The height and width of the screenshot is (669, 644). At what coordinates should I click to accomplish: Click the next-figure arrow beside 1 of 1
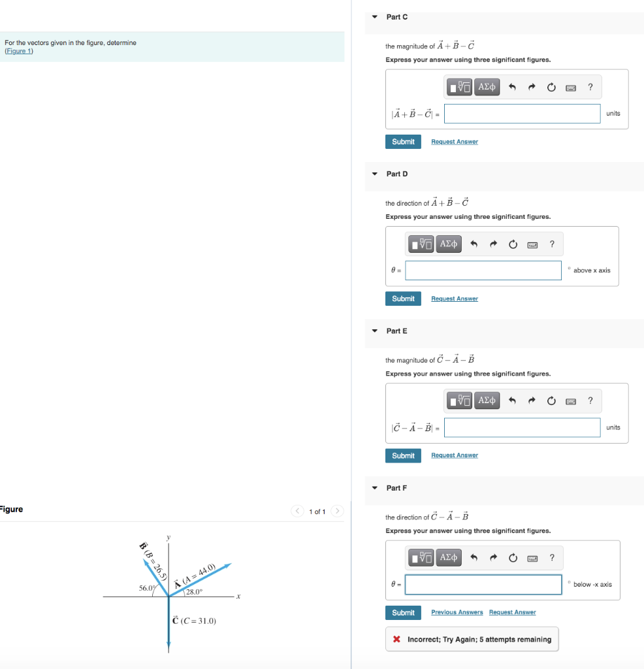pyautogui.click(x=337, y=512)
